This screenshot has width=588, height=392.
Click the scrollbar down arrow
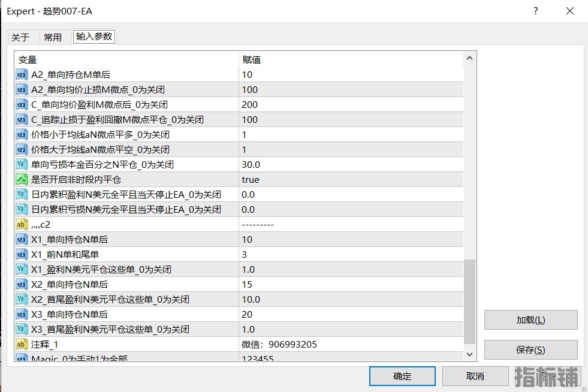point(469,354)
